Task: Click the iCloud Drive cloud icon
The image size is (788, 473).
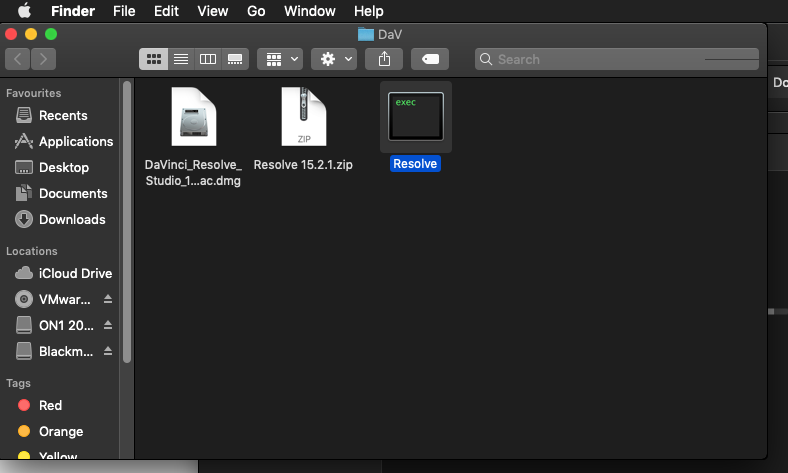Action: 24,273
